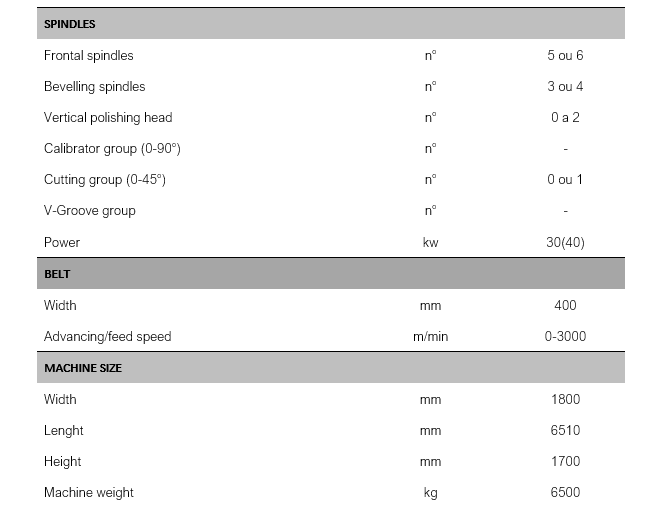This screenshot has height=523, width=653.
Task: Click the MACHINE SIZE section header
Action: point(83,368)
